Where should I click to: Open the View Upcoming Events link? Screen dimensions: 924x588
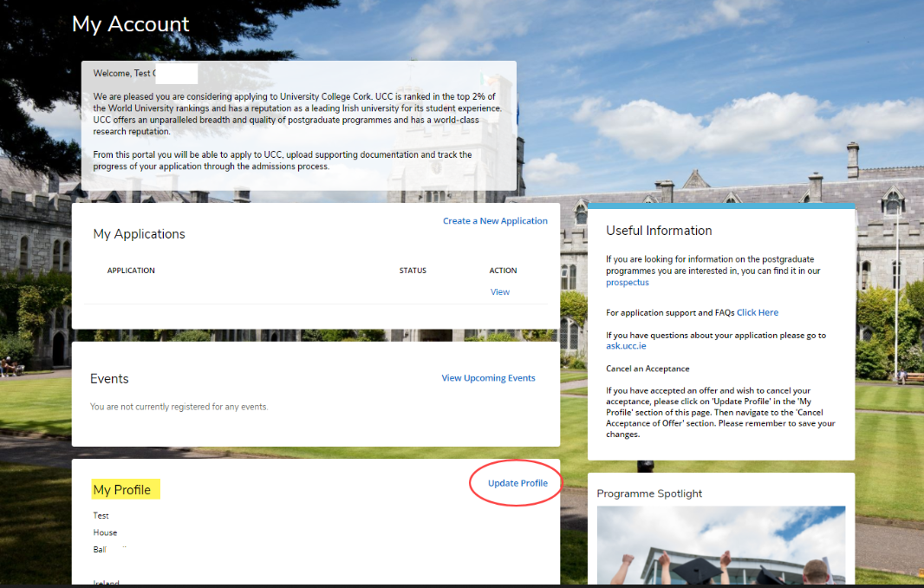[x=488, y=378]
